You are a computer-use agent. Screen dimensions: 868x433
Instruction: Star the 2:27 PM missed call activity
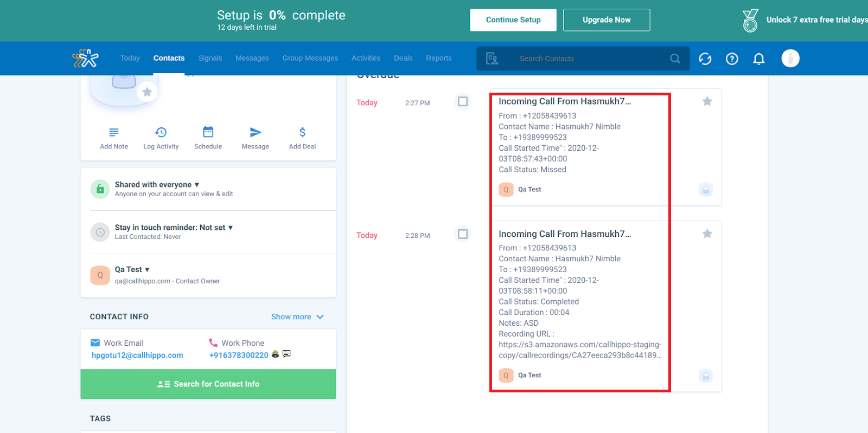coord(707,101)
